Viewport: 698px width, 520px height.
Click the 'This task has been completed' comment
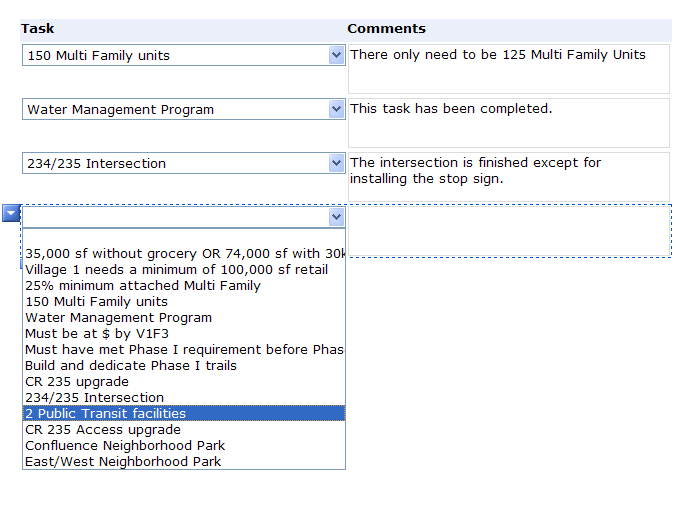(x=509, y=123)
